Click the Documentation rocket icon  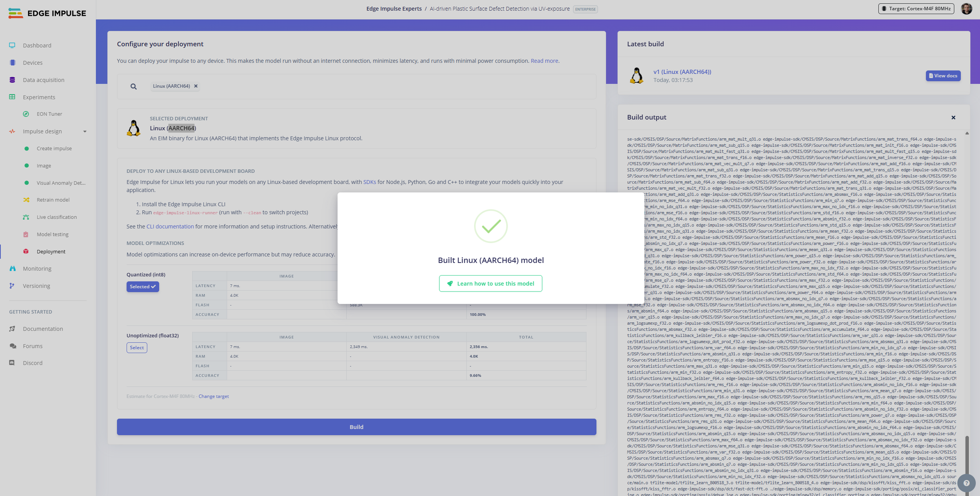[x=12, y=329]
